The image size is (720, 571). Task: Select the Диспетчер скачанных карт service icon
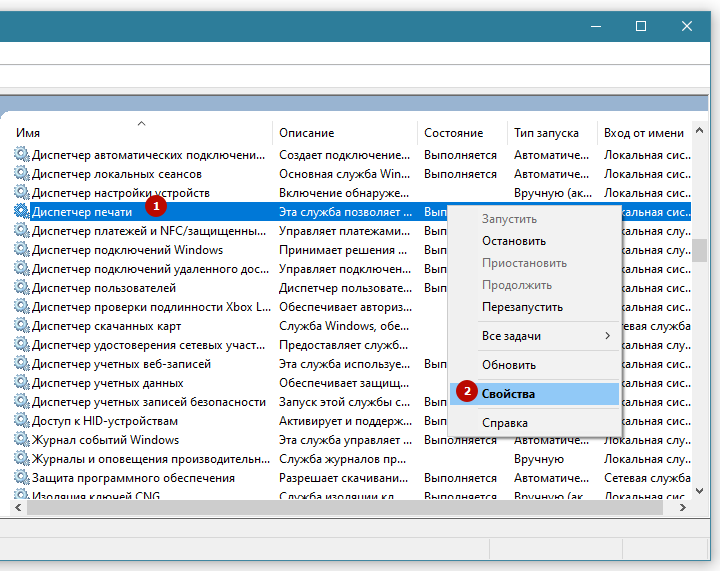[x=21, y=326]
